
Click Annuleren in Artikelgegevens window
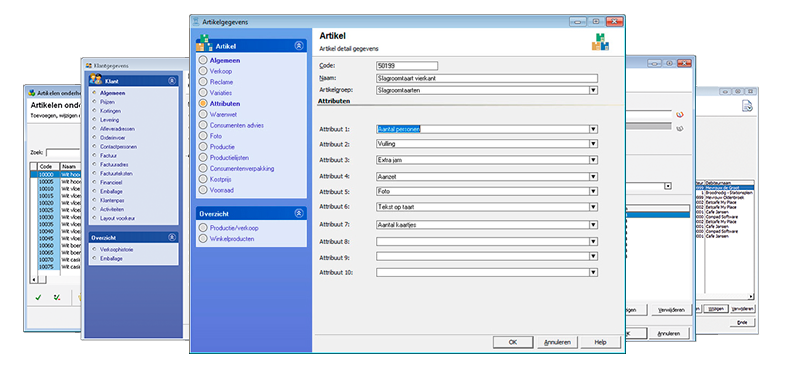(x=557, y=342)
